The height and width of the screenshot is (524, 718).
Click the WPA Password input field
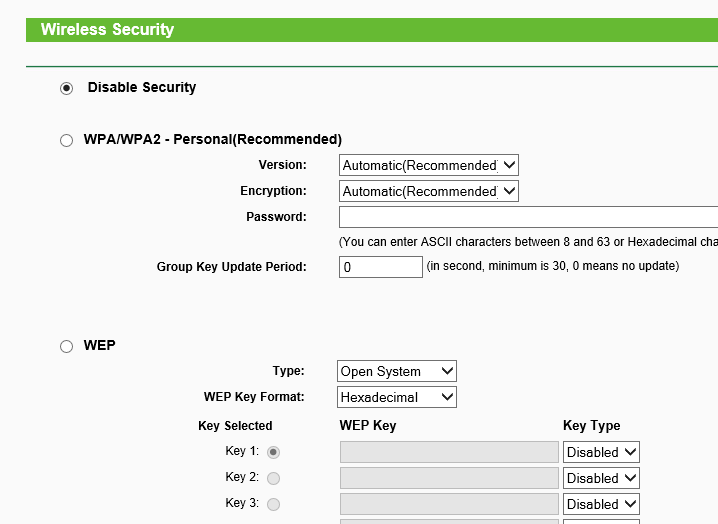tap(528, 217)
